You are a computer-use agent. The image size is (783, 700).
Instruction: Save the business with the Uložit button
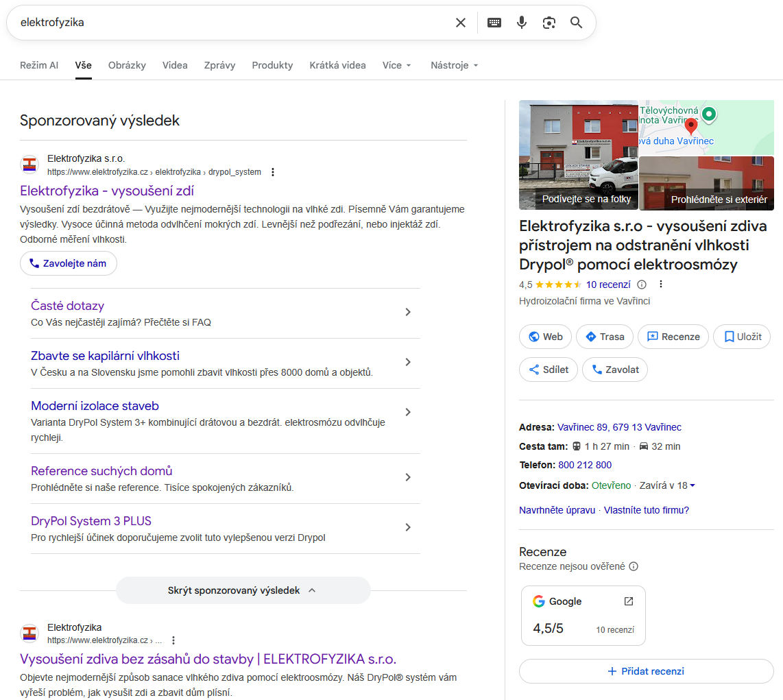click(x=742, y=337)
